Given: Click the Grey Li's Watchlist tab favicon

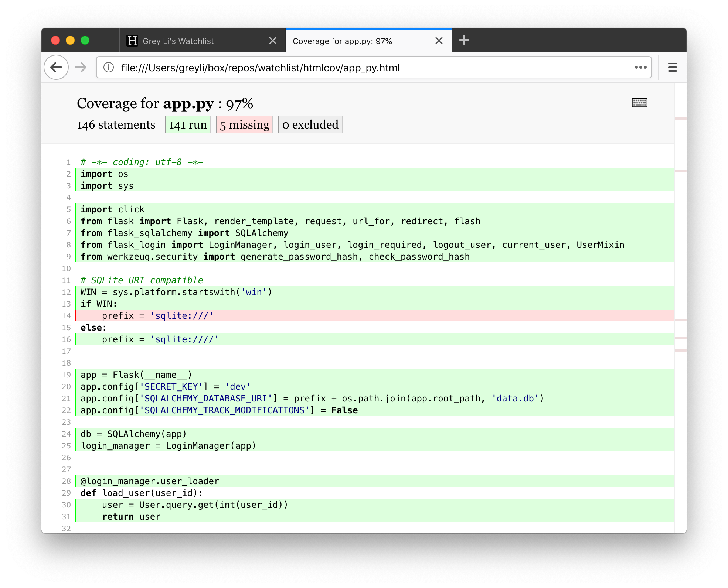Looking at the screenshot, I should [132, 41].
